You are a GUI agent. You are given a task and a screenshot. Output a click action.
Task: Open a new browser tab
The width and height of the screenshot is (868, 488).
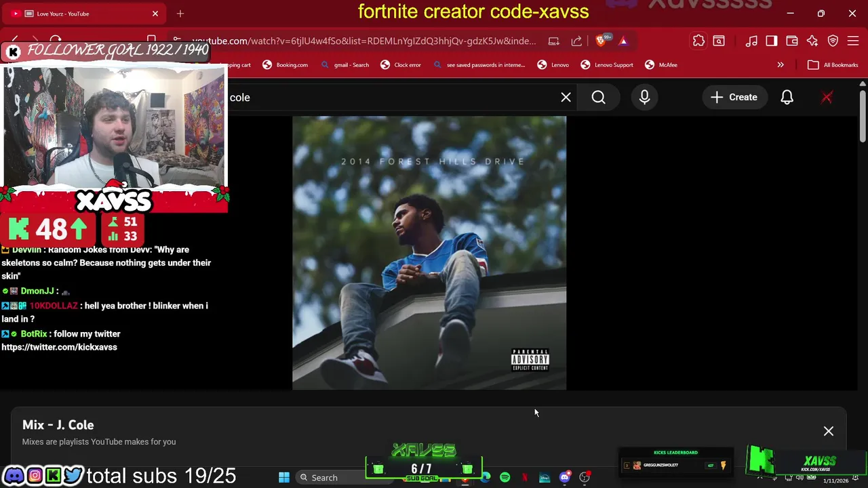click(180, 14)
